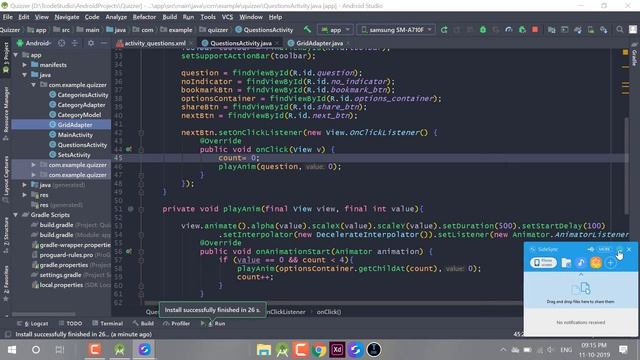This screenshot has width=640, height=360.
Task: Click the Profile app gauge icon
Action: tap(509, 29)
